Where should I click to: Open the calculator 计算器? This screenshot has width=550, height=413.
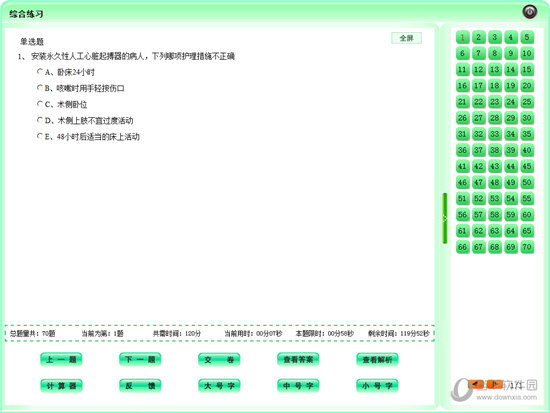(61, 386)
